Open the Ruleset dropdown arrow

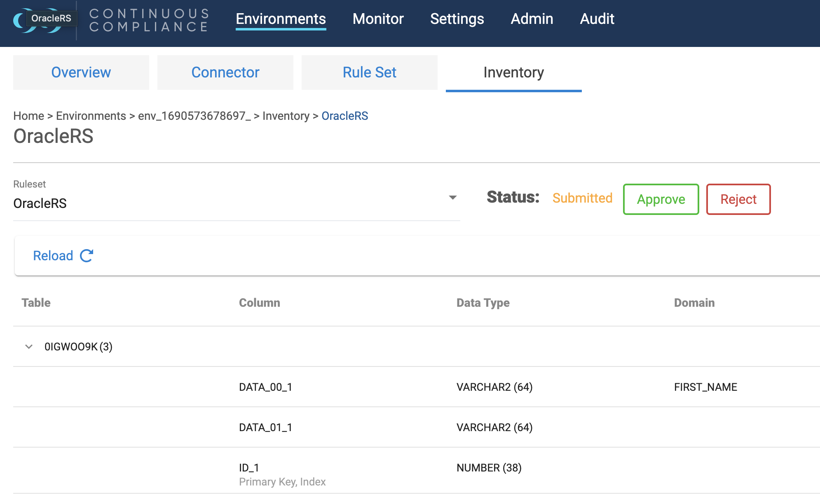[x=452, y=198]
